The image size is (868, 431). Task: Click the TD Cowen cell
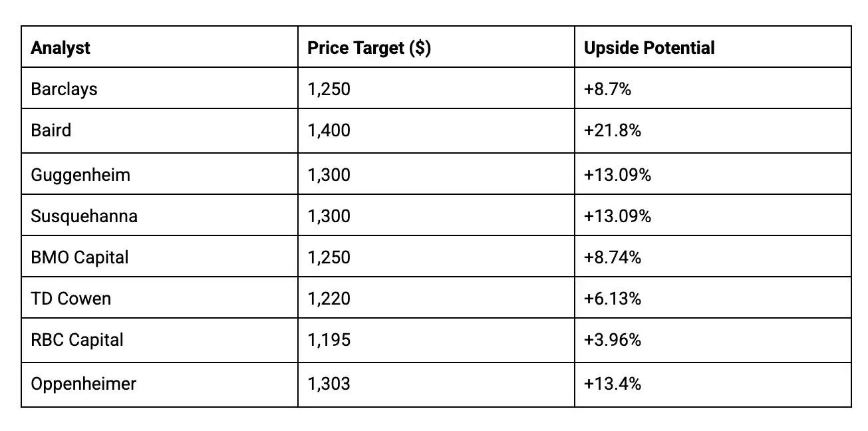tap(71, 298)
